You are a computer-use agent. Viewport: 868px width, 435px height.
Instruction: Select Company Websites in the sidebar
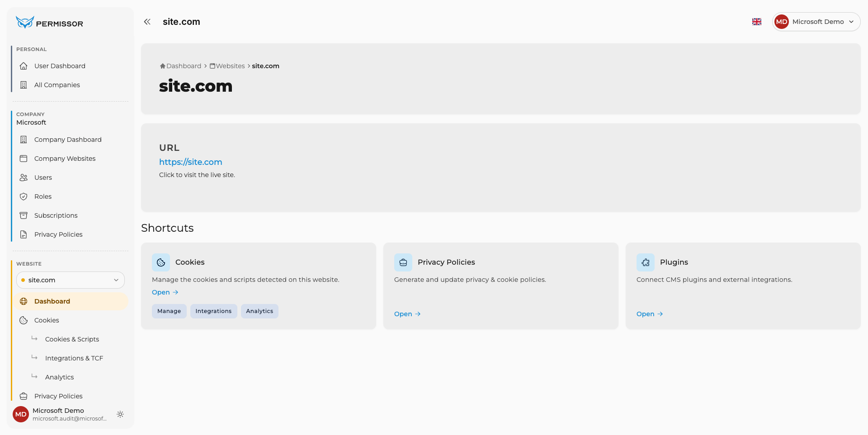click(70, 159)
